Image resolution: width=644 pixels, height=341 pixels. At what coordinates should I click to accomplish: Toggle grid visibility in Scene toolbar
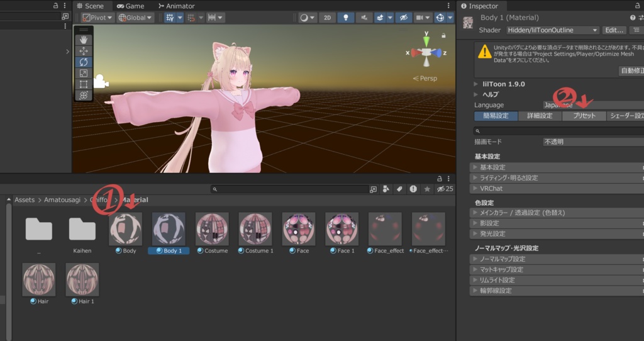(x=170, y=18)
